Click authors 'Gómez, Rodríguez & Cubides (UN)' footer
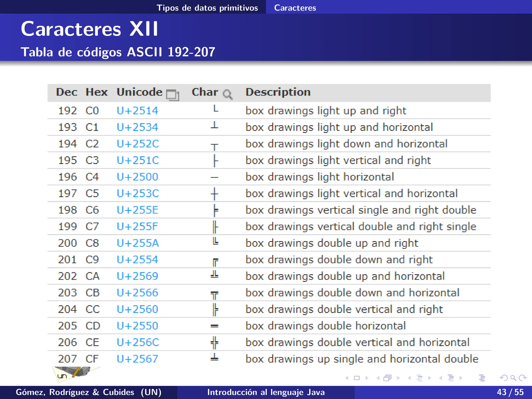Screen dimensions: 532x399 (89, 392)
